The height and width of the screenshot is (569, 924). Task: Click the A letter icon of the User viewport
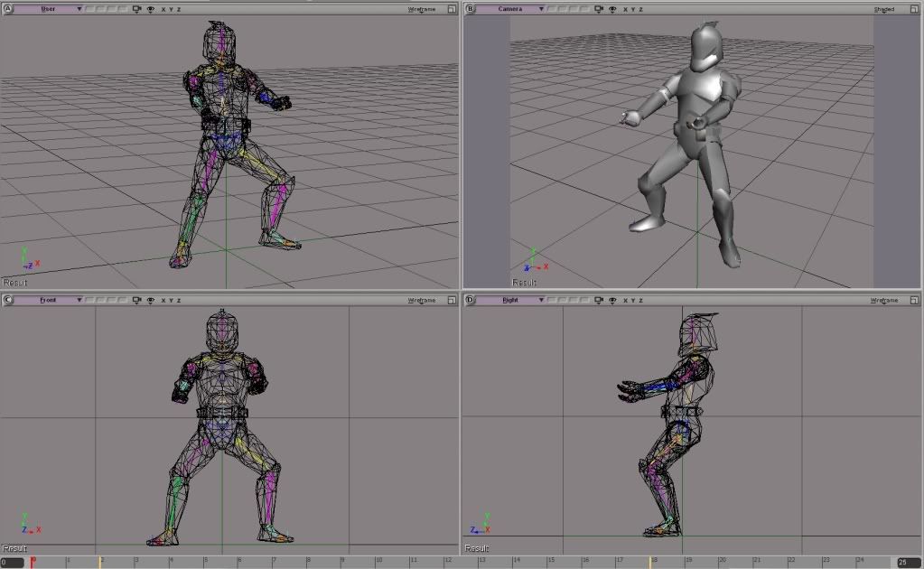tap(7, 9)
